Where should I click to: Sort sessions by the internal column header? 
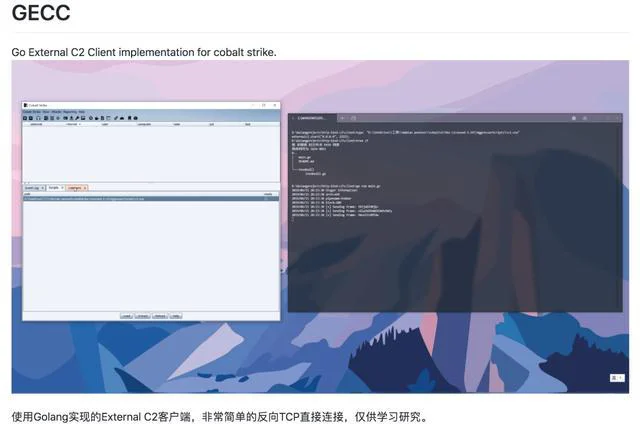(71, 124)
